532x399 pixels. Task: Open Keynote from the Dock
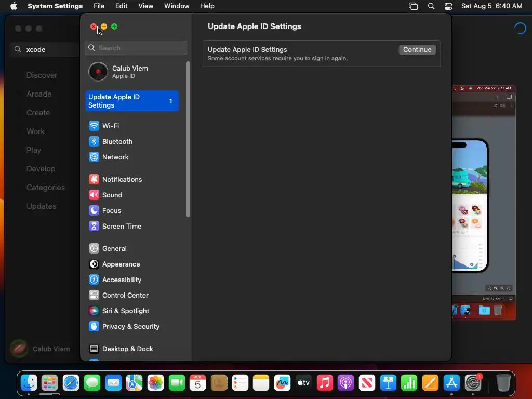[388, 383]
